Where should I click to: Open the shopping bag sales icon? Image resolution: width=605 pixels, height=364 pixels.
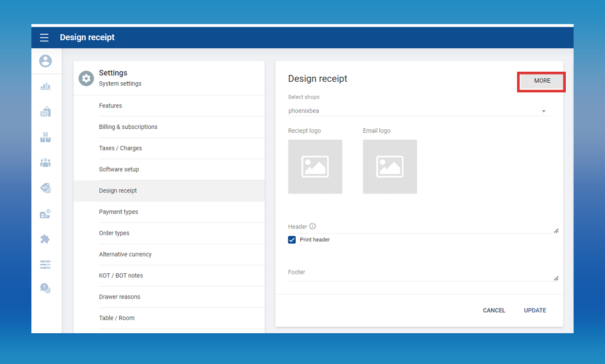click(x=45, y=111)
